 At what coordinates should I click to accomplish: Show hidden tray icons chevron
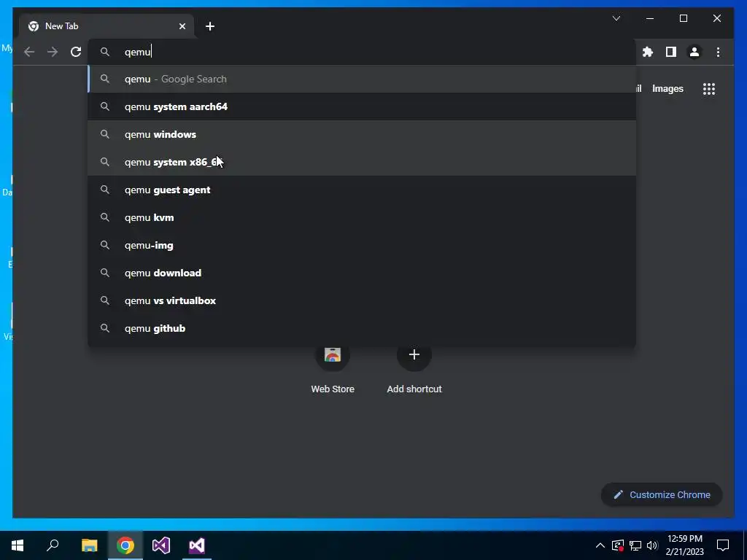point(600,545)
